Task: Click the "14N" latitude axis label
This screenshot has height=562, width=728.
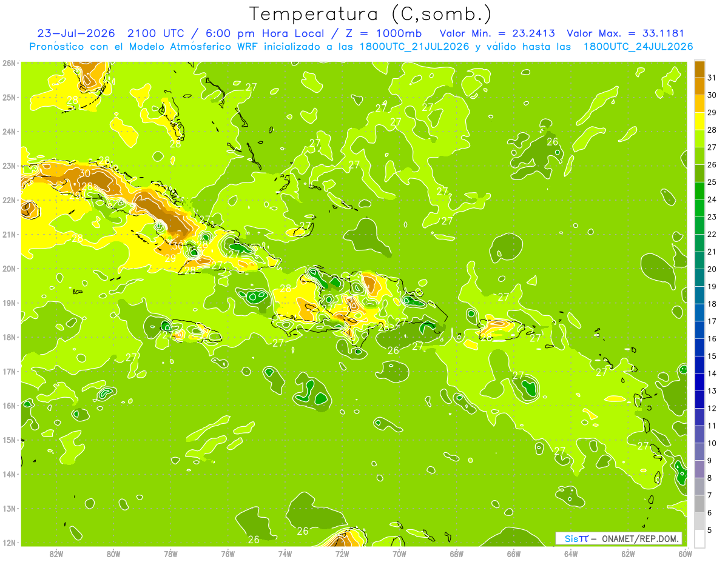Action: click(x=9, y=474)
